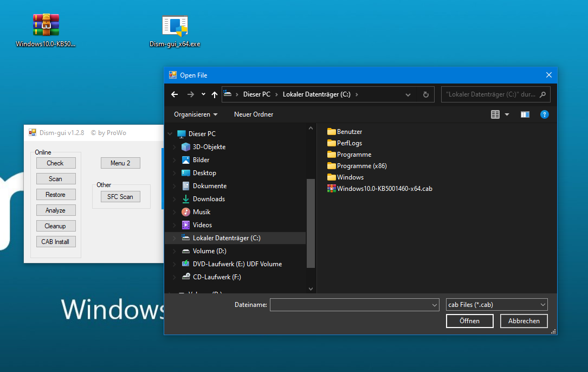This screenshot has height=372, width=588.
Task: Click the navigation pane scrollbar thumb
Action: point(311,223)
